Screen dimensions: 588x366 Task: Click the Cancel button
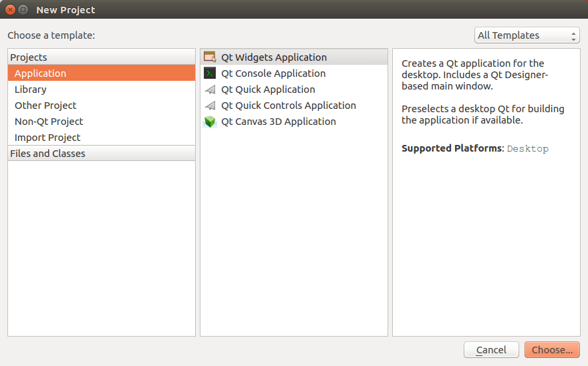point(491,349)
